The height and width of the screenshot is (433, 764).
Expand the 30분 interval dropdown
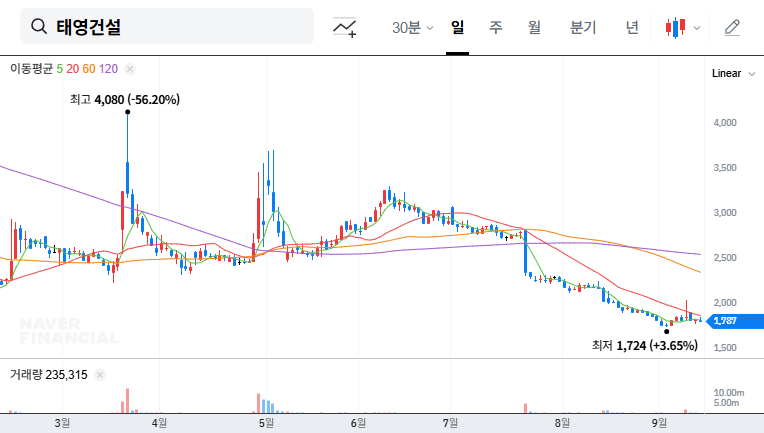pyautogui.click(x=412, y=27)
